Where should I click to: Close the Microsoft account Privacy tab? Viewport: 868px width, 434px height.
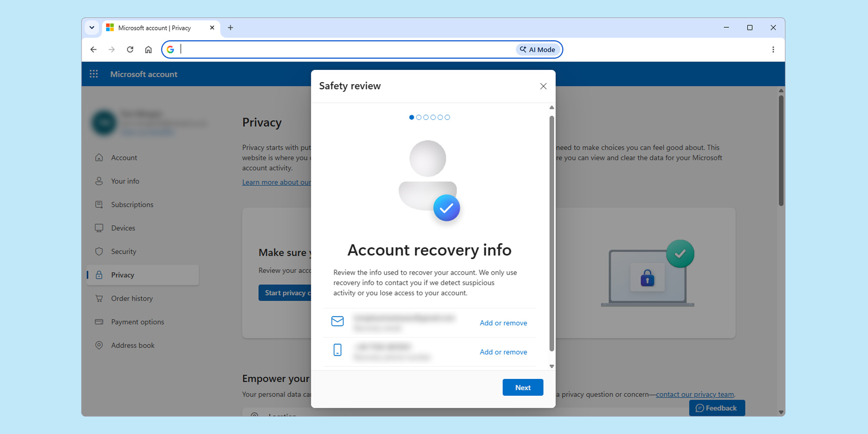[x=212, y=28]
